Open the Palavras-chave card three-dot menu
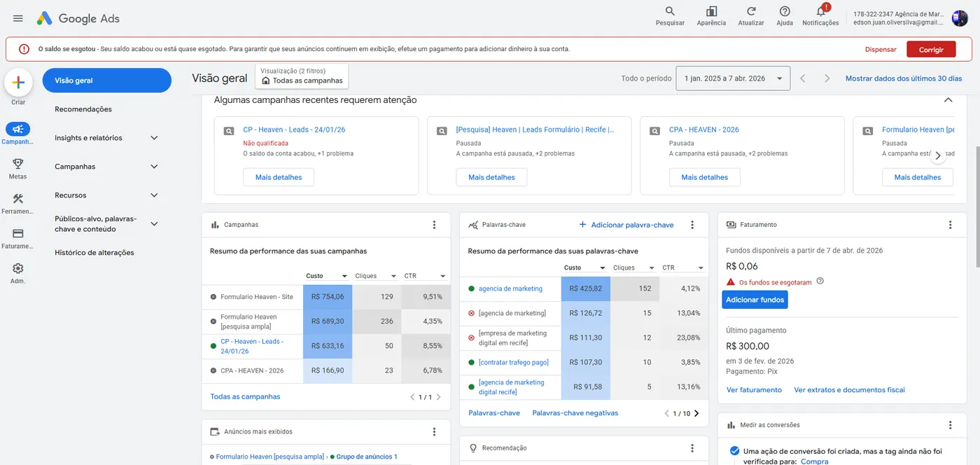Image resolution: width=980 pixels, height=465 pixels. coord(692,225)
